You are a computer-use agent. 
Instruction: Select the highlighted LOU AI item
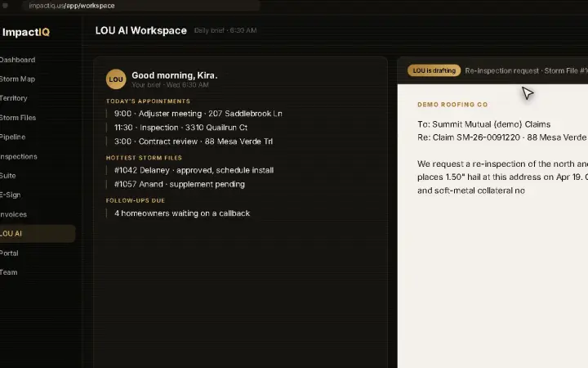38,233
